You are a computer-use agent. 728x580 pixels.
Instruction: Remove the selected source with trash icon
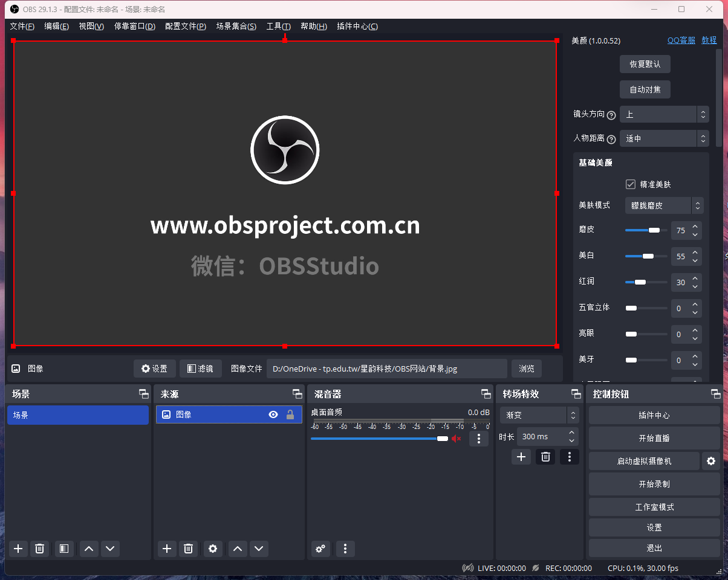point(188,549)
